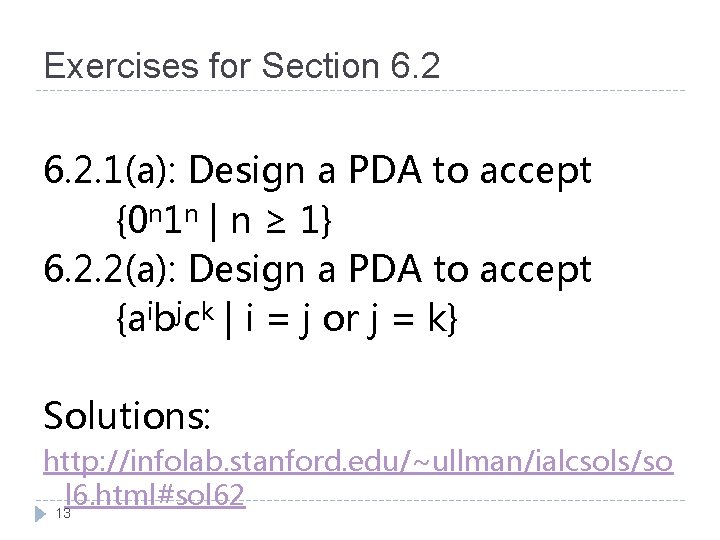Click the 6.2.1(a) exercise label
Image resolution: width=720 pixels, height=540 pixels.
coord(109,170)
